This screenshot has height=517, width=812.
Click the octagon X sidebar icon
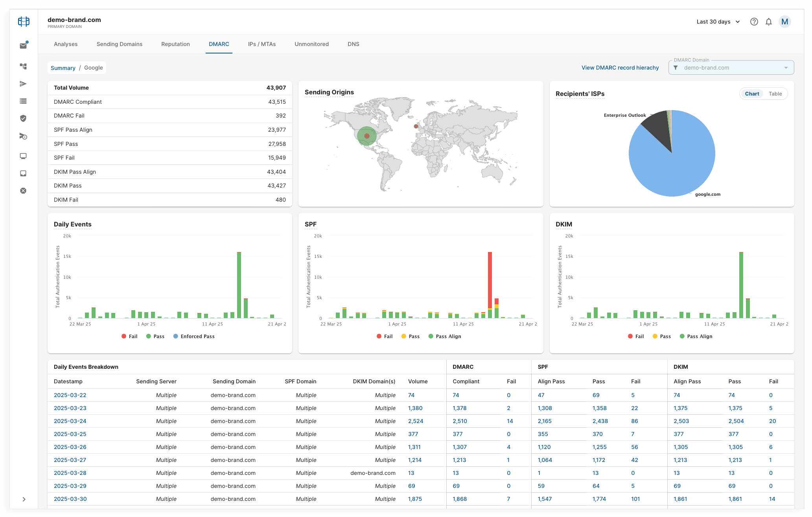pyautogui.click(x=23, y=191)
